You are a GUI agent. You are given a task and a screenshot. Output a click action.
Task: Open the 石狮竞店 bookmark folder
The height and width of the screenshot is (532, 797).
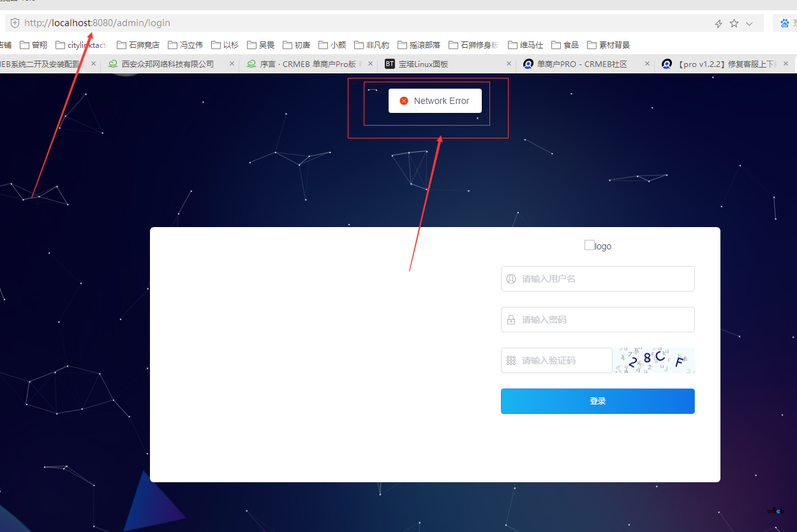138,45
